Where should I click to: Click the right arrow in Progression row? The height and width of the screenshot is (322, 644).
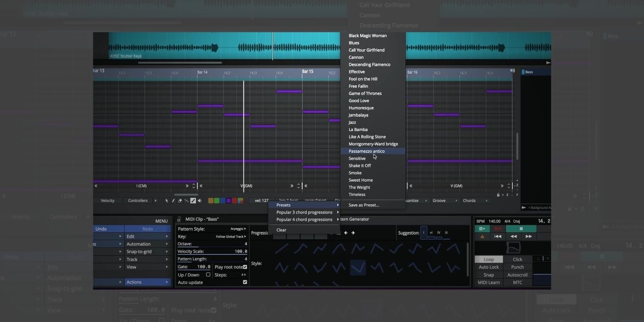[x=353, y=233]
